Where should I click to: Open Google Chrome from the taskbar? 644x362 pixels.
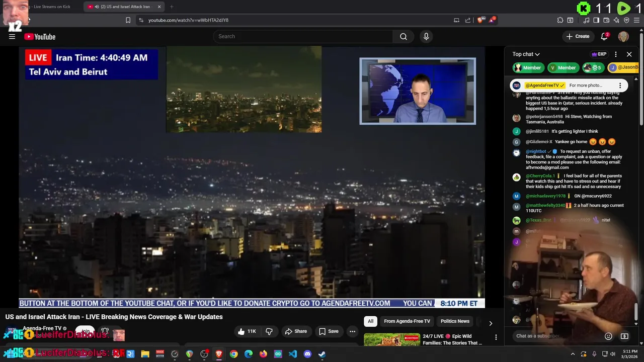click(233, 354)
